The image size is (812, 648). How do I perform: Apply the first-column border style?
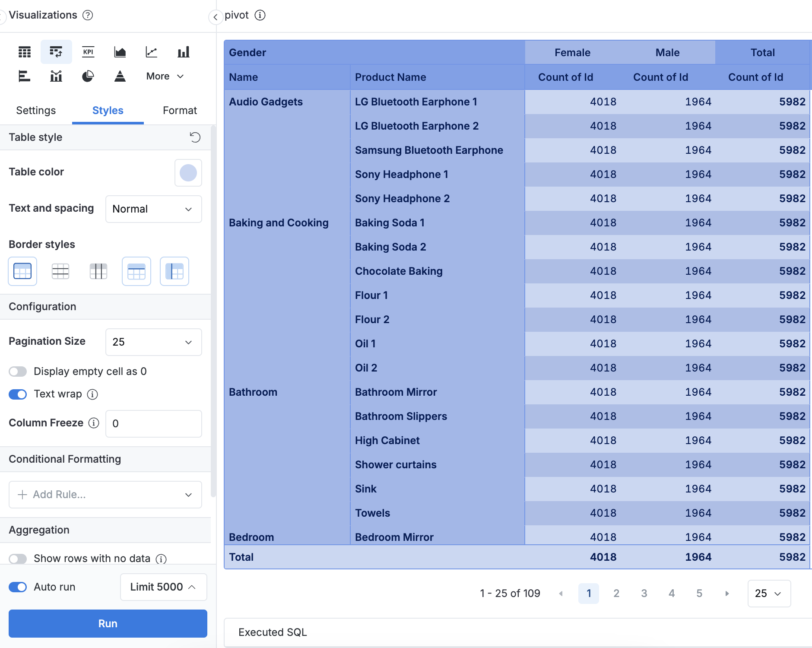point(174,271)
